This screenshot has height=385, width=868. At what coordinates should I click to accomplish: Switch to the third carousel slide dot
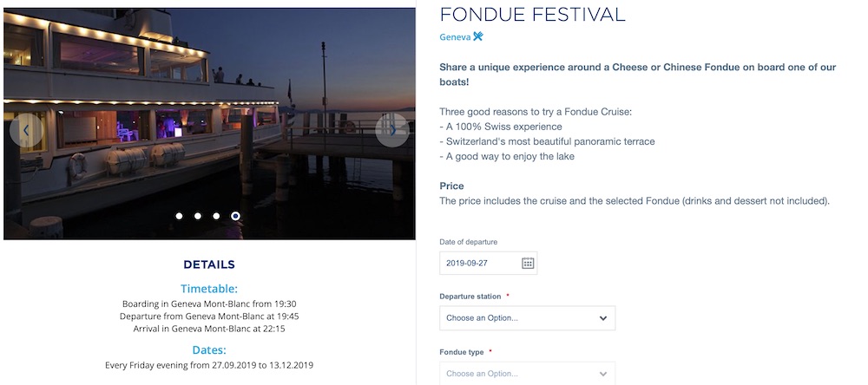coord(216,216)
